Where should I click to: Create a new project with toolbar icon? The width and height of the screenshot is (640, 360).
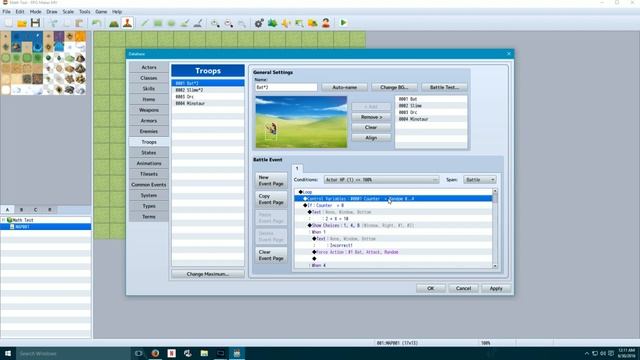8,23
